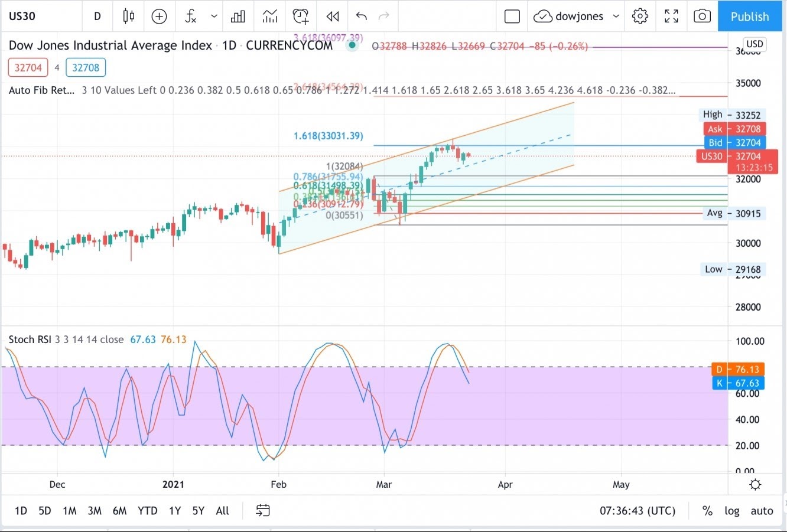The width and height of the screenshot is (787, 532).
Task: Toggle the auto scale mode
Action: coord(762,511)
